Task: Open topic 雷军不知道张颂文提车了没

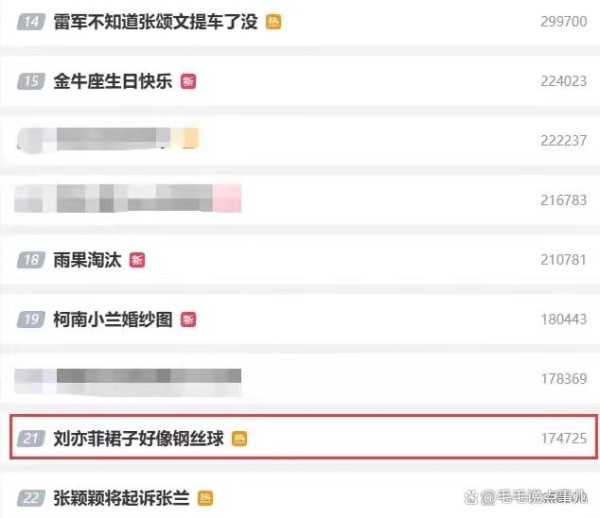Action: tap(155, 21)
